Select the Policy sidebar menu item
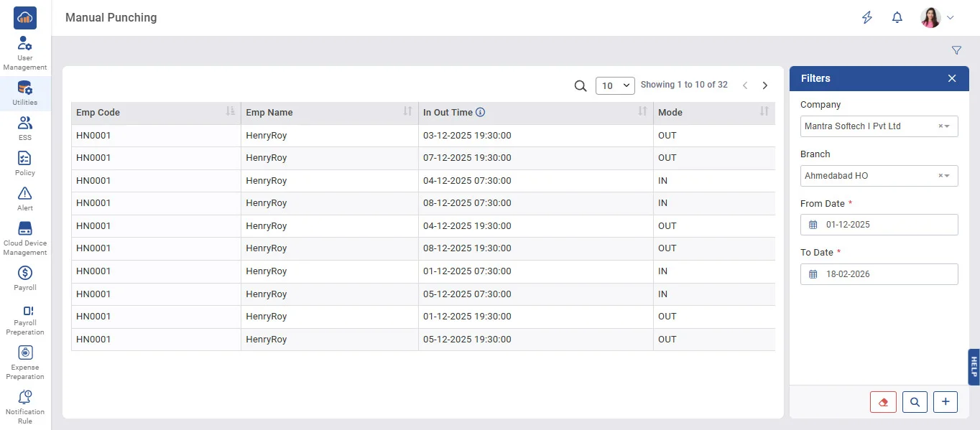This screenshot has height=430, width=980. [25, 163]
